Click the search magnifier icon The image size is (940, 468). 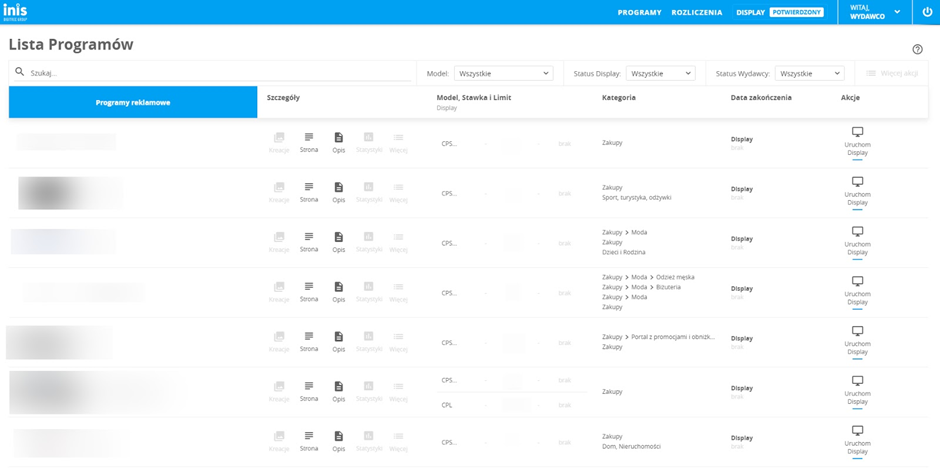coord(19,73)
